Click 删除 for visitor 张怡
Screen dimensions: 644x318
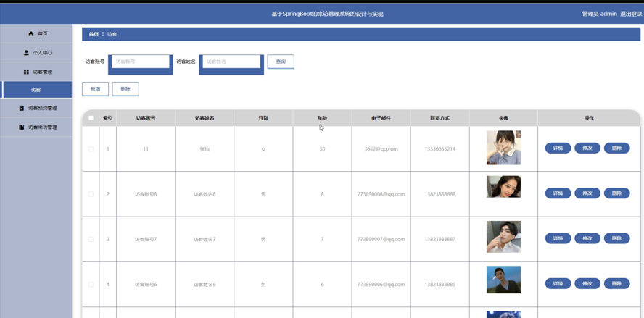[x=616, y=148]
